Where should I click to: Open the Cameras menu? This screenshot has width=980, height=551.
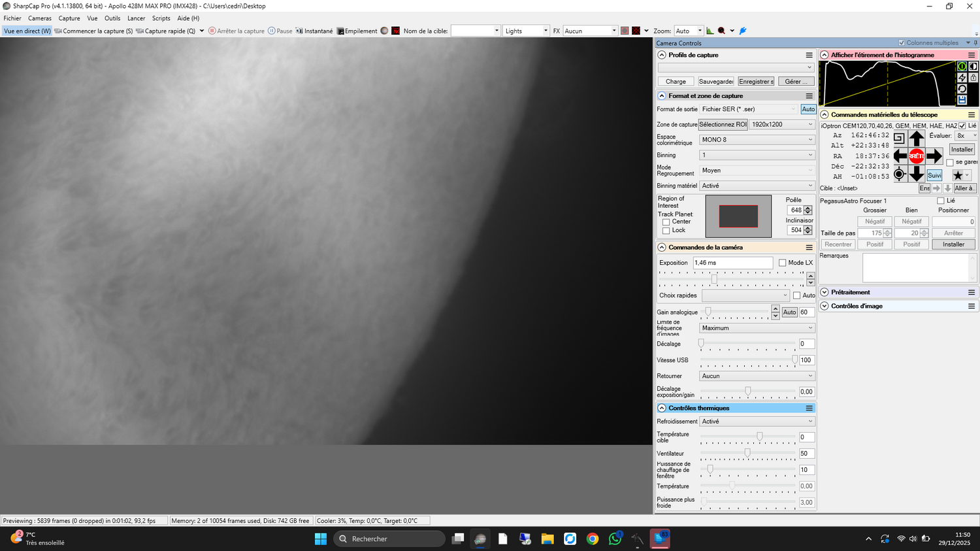click(40, 18)
